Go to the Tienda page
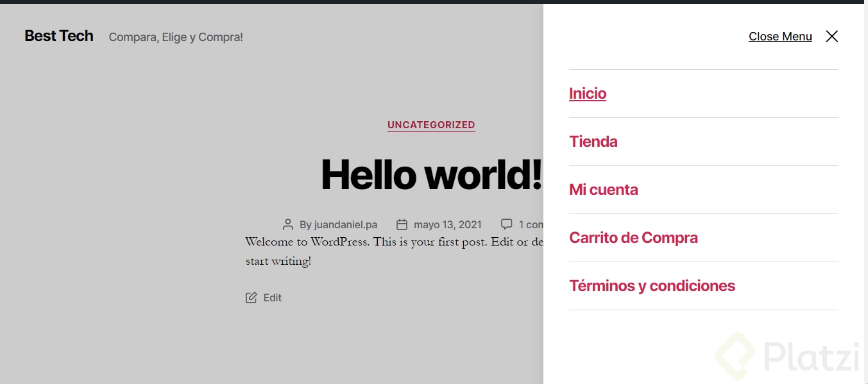868x384 pixels. (593, 142)
